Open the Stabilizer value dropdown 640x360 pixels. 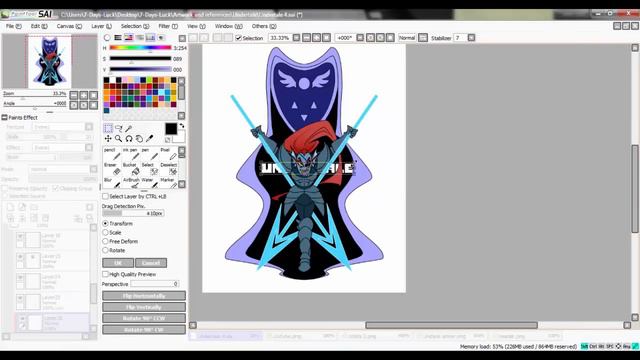click(x=471, y=38)
